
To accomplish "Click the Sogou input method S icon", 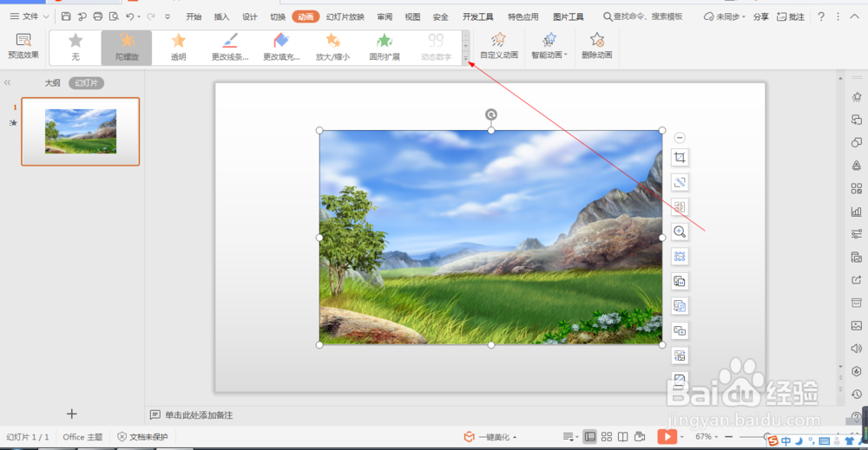I will click(773, 440).
